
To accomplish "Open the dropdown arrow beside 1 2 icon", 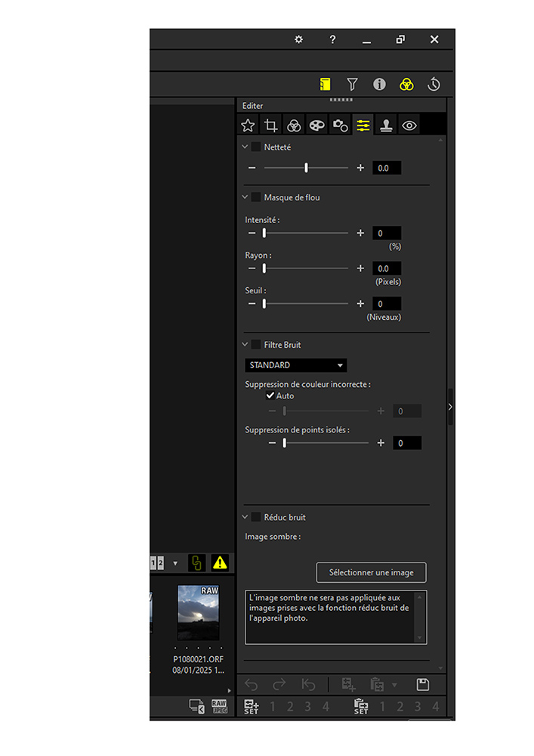I will (175, 563).
